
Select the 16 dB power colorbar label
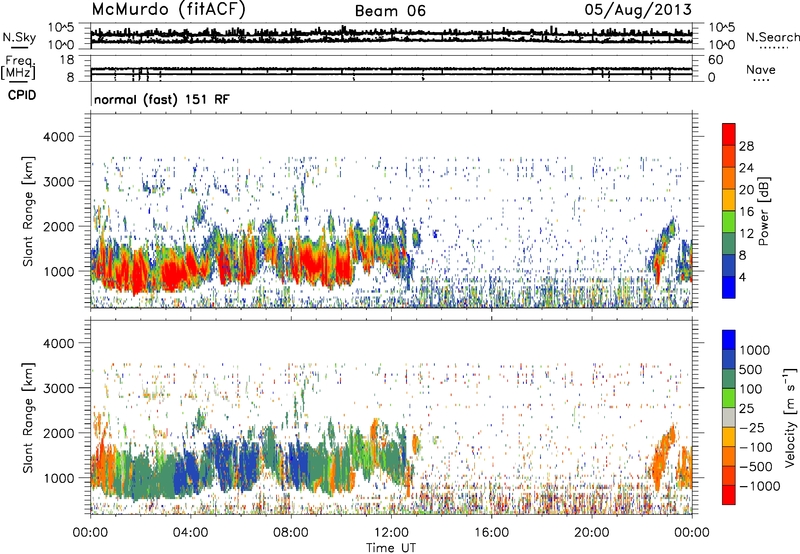[x=746, y=212]
